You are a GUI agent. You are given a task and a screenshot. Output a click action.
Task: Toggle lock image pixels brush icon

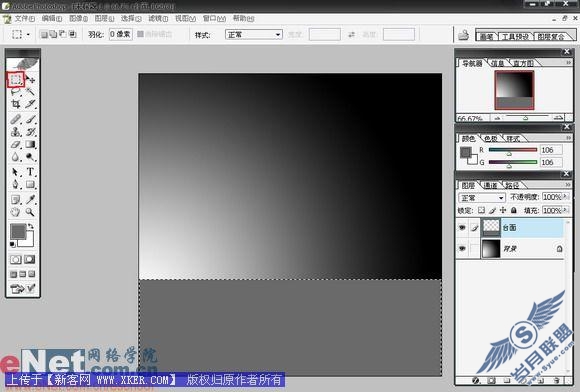point(492,210)
